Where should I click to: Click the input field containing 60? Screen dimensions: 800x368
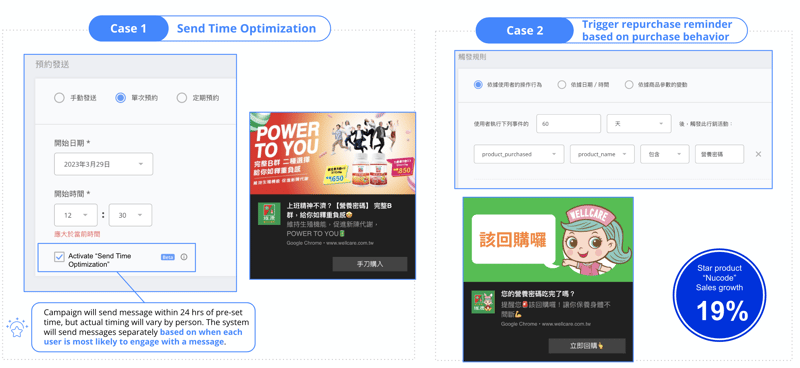[568, 124]
